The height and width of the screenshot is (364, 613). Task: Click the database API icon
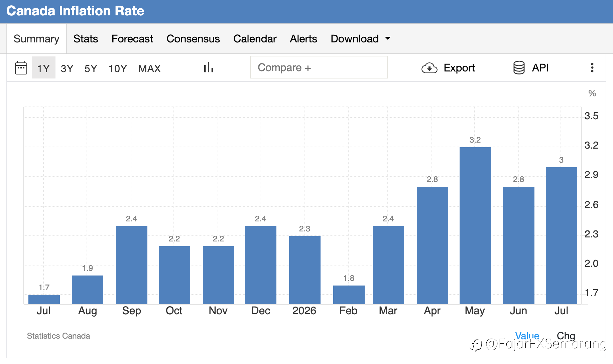click(x=519, y=68)
